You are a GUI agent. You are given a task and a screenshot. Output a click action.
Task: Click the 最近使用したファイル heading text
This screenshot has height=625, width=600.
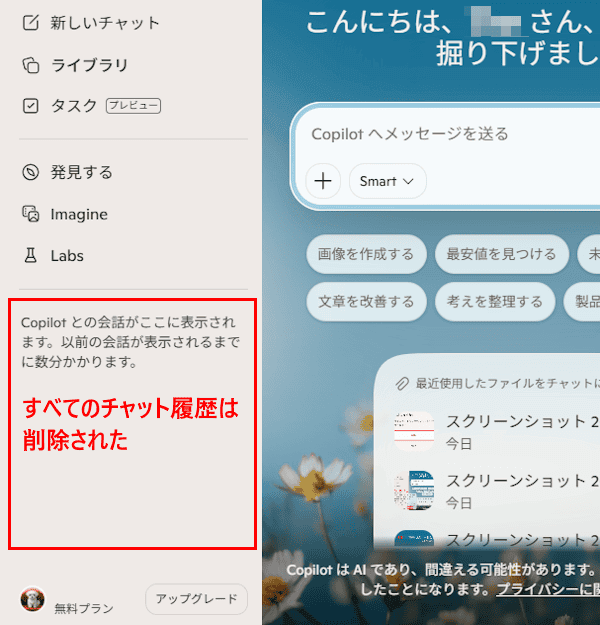tap(508, 383)
